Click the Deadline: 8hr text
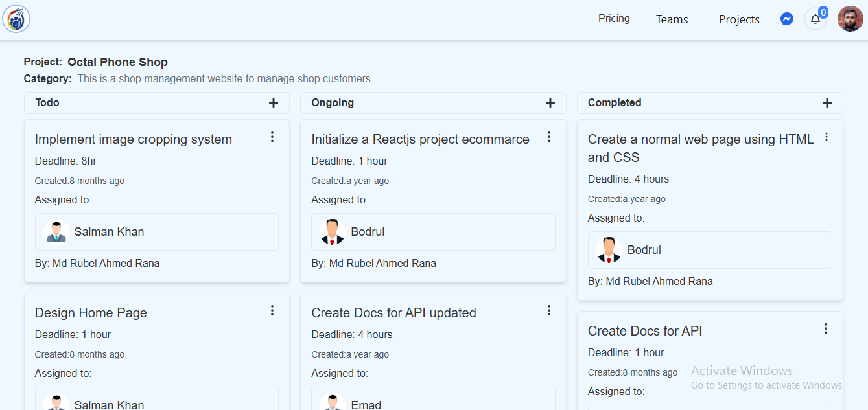The height and width of the screenshot is (410, 868). click(x=65, y=161)
